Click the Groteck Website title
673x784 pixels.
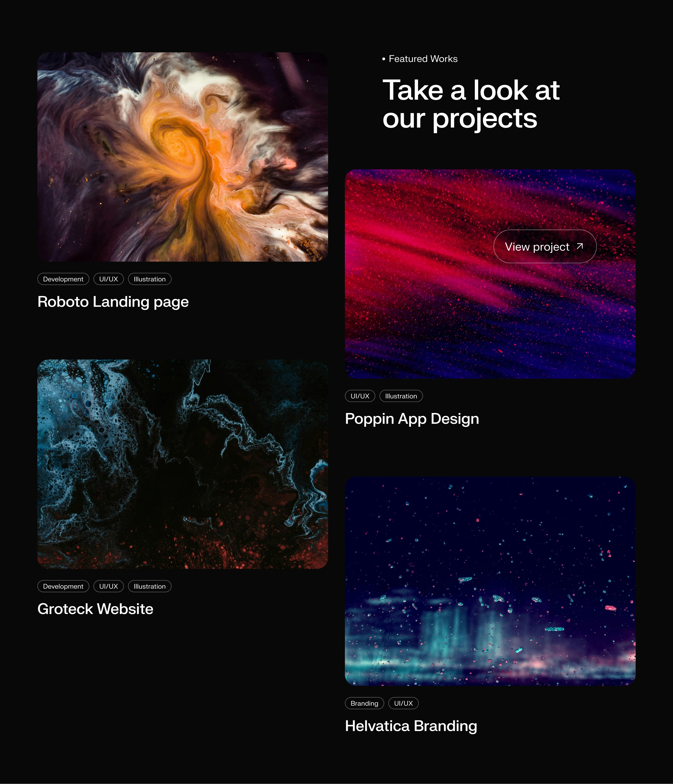pyautogui.click(x=95, y=609)
